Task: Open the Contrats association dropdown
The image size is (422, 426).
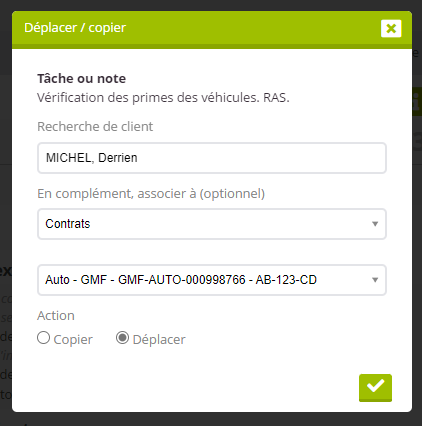Action: [x=212, y=224]
